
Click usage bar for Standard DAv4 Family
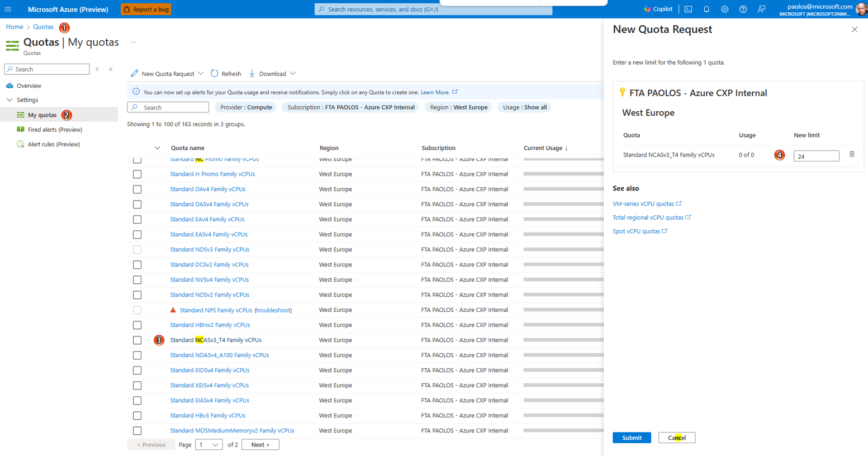[x=563, y=189]
